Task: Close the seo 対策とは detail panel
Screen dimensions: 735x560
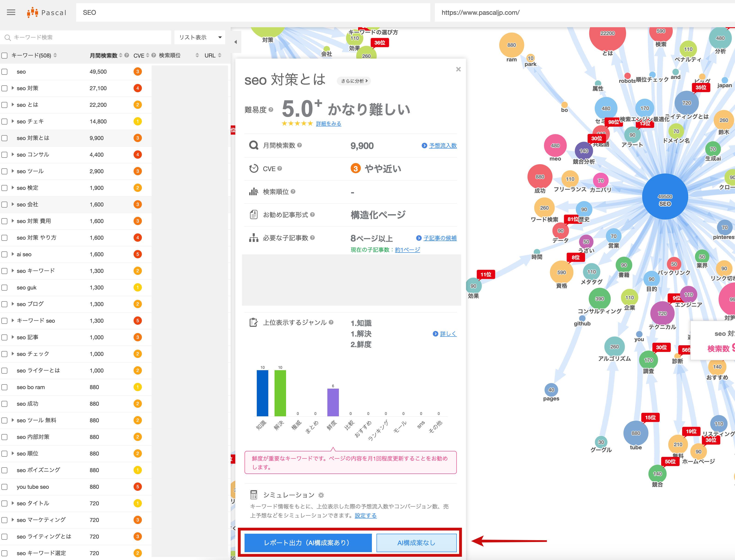Action: 458,69
